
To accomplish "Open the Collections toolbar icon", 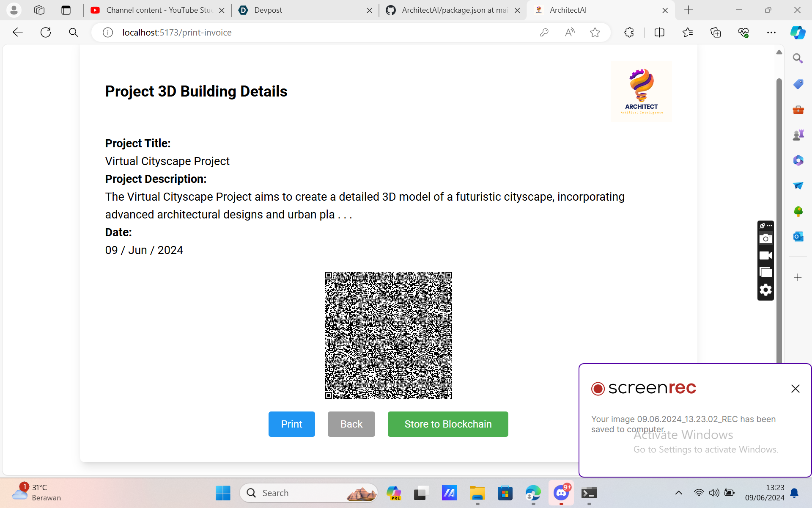I will click(x=716, y=33).
